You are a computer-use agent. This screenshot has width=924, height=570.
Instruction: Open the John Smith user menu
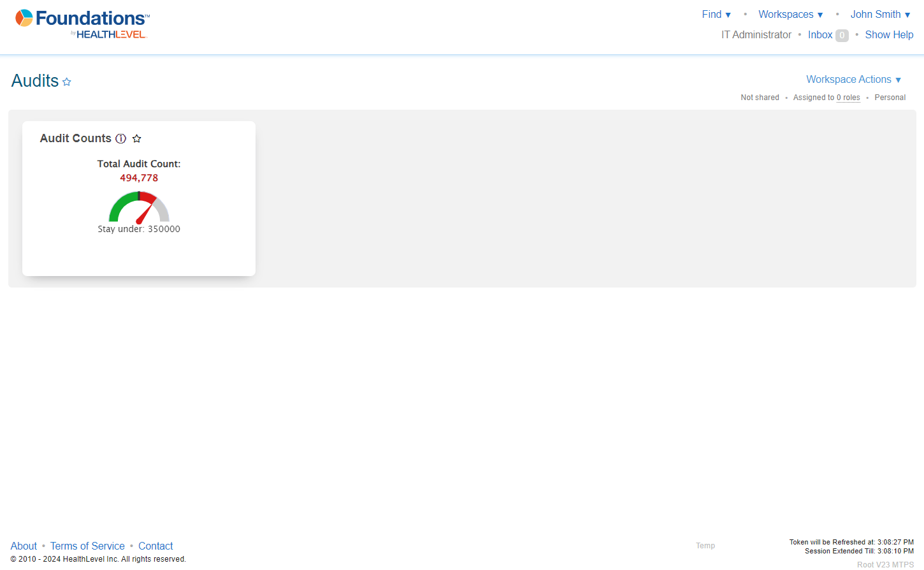tap(880, 14)
